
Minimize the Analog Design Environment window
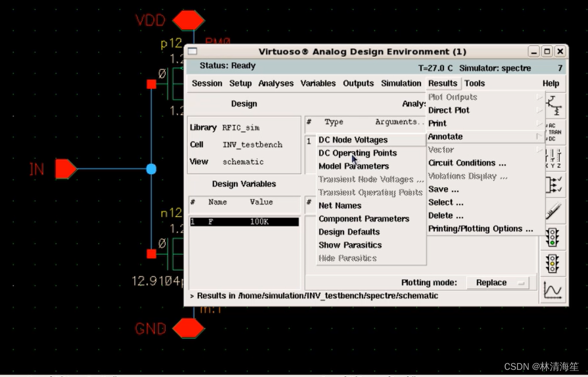(534, 51)
